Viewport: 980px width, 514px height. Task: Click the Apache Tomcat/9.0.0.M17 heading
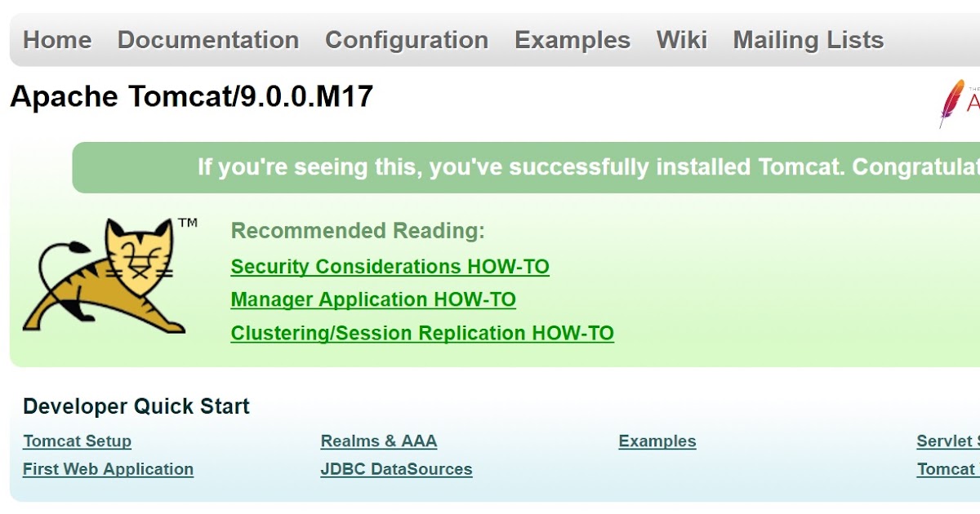(192, 97)
